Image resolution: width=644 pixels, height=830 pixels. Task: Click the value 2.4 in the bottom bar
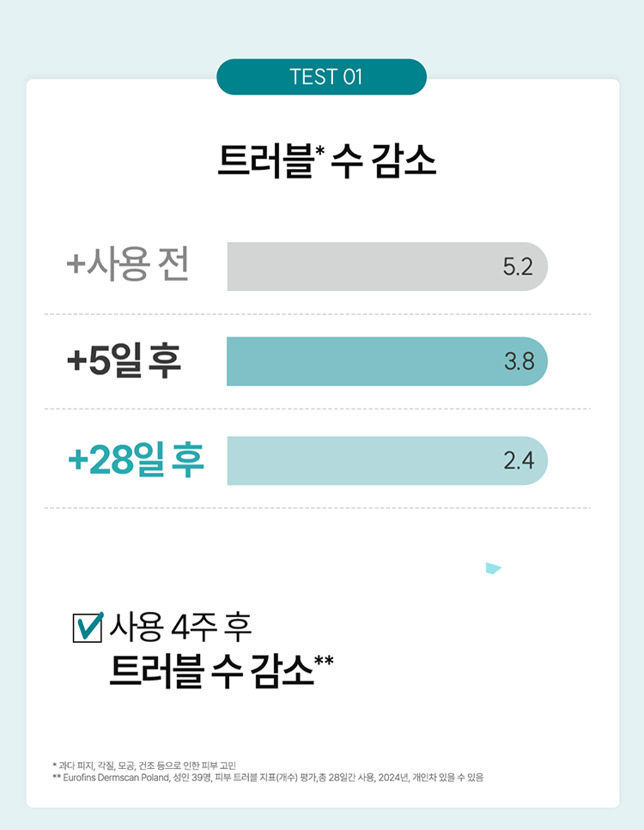coord(519,461)
